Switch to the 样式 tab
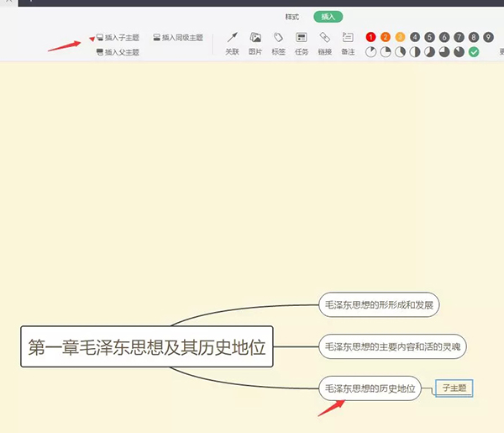 coord(291,17)
